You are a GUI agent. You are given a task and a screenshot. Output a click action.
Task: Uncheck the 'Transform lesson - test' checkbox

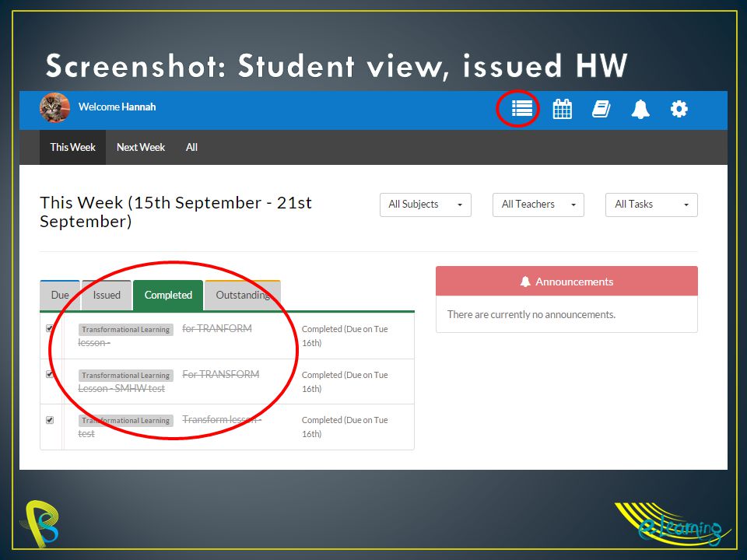coord(50,419)
